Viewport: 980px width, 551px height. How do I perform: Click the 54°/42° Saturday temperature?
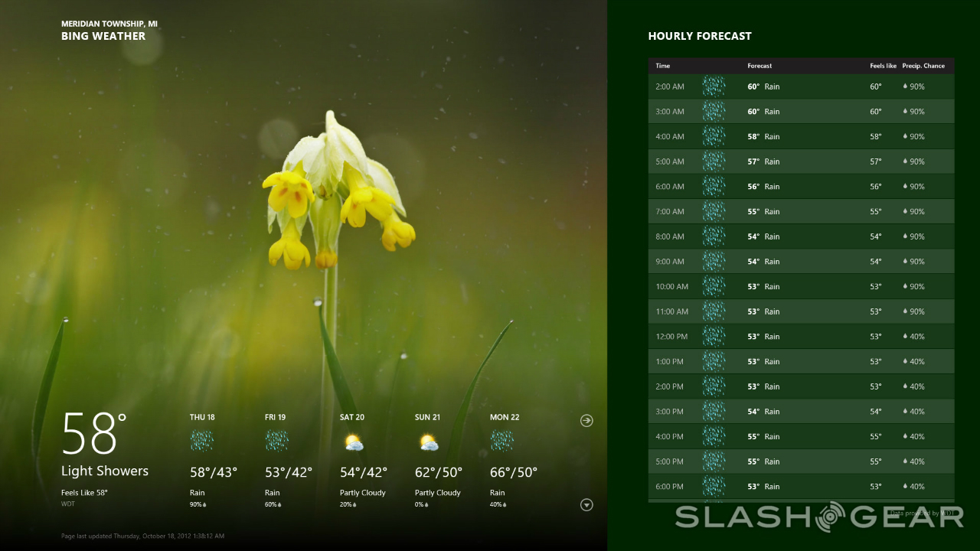click(x=364, y=472)
